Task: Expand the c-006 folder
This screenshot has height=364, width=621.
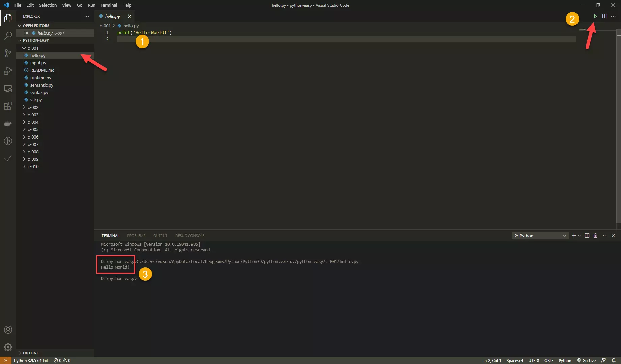Action: 55,137
